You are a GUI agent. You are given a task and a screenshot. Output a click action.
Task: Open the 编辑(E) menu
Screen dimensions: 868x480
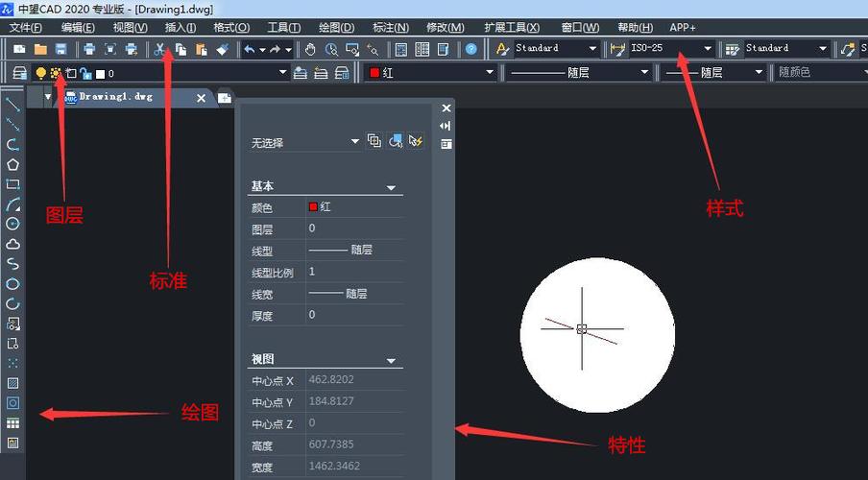click(78, 27)
